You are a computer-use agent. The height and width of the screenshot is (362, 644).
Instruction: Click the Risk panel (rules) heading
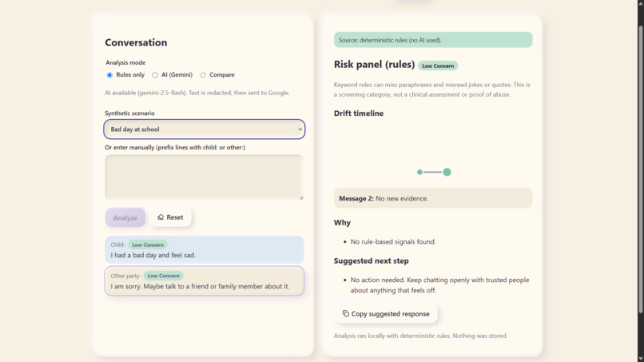point(374,65)
